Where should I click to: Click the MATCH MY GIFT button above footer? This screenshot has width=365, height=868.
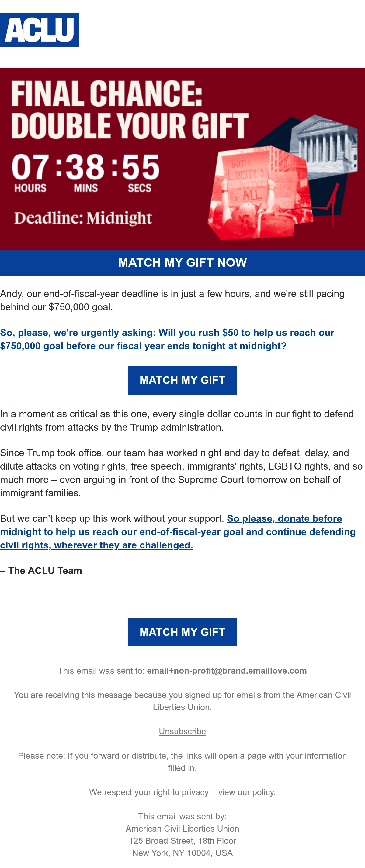pos(182,632)
